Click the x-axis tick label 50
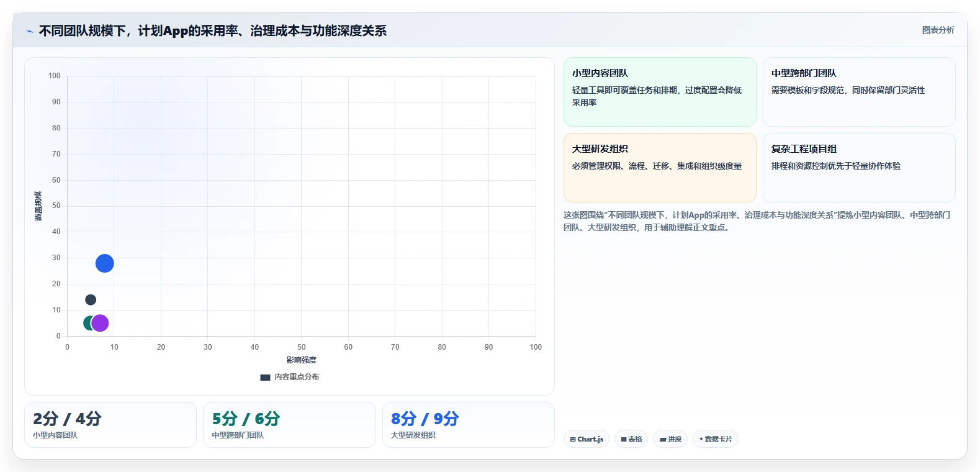980x472 pixels. point(302,347)
